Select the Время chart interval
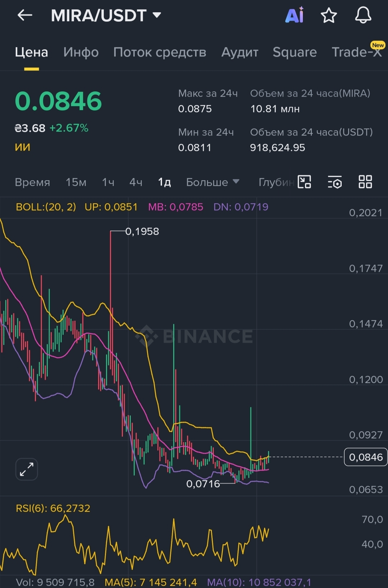The image size is (388, 588). (32, 182)
